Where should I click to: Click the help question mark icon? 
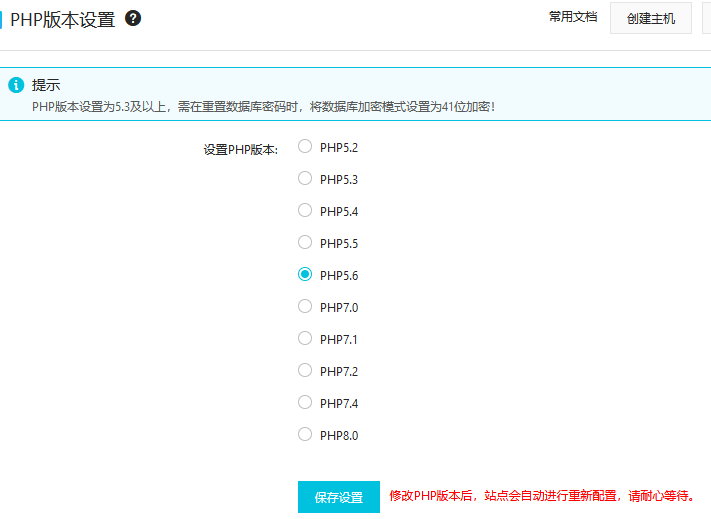pyautogui.click(x=133, y=18)
